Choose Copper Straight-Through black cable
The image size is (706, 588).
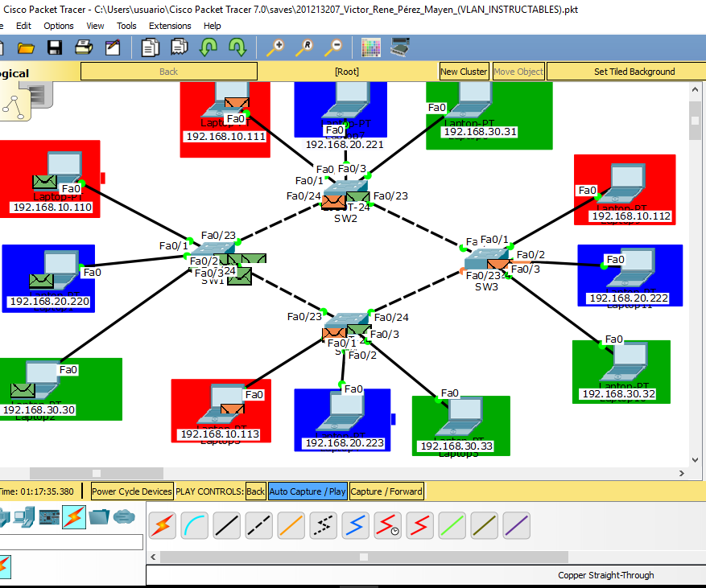[227, 525]
